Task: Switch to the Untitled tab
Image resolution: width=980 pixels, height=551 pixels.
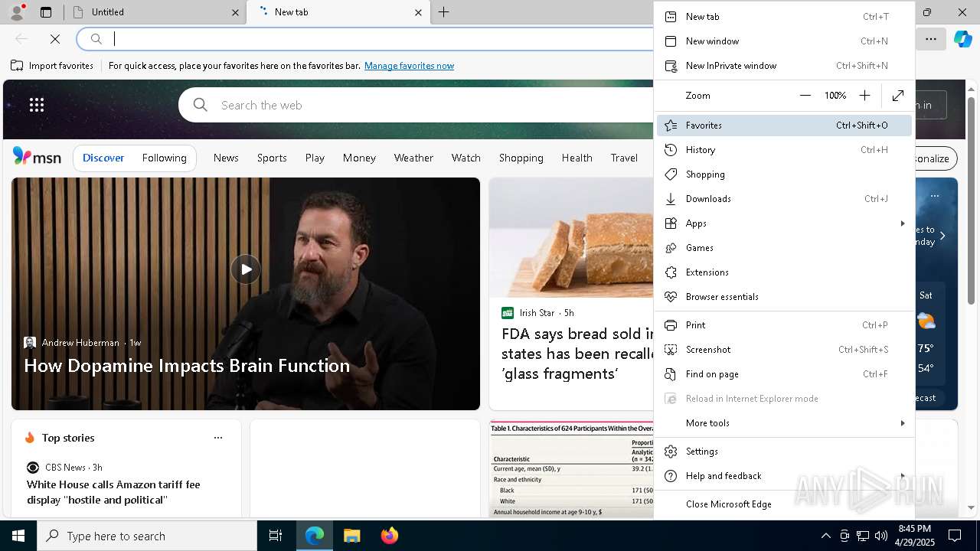Action: tap(155, 12)
